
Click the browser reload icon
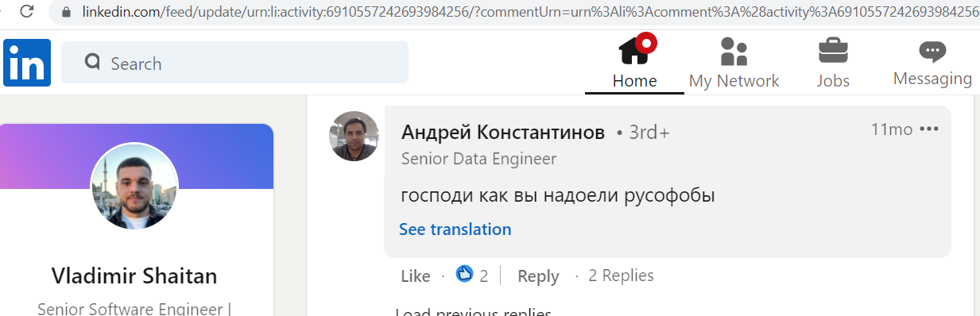[x=26, y=11]
